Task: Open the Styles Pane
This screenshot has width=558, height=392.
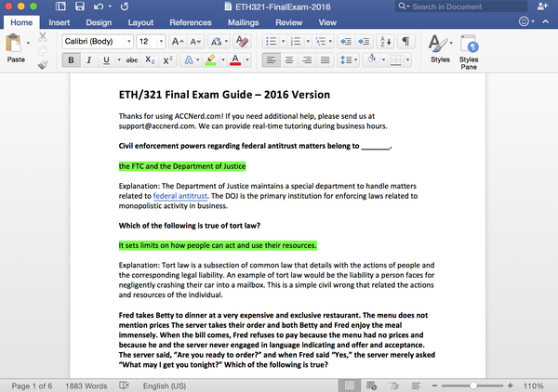Action: [x=469, y=48]
